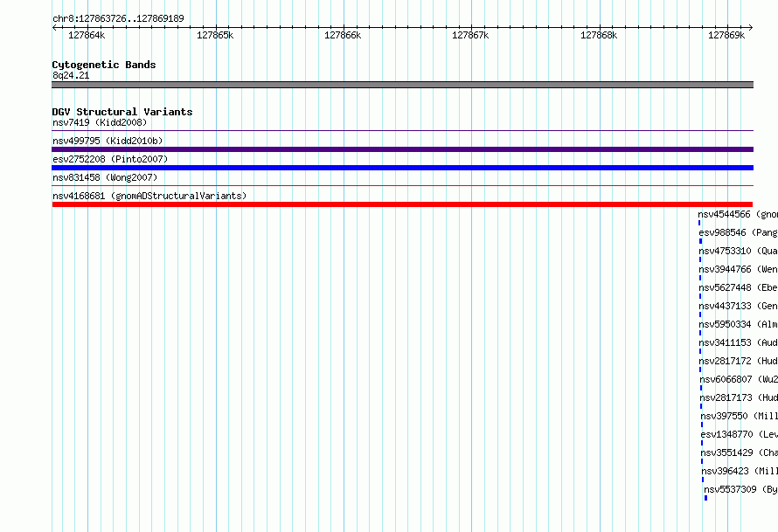Image resolution: width=778 pixels, height=532 pixels.
Task: Click the blue marker under nsv5537309
Action: [x=705, y=498]
